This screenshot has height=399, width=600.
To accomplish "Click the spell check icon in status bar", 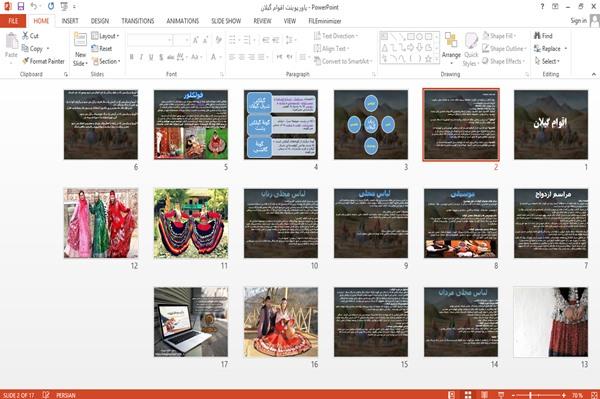I will (46, 395).
